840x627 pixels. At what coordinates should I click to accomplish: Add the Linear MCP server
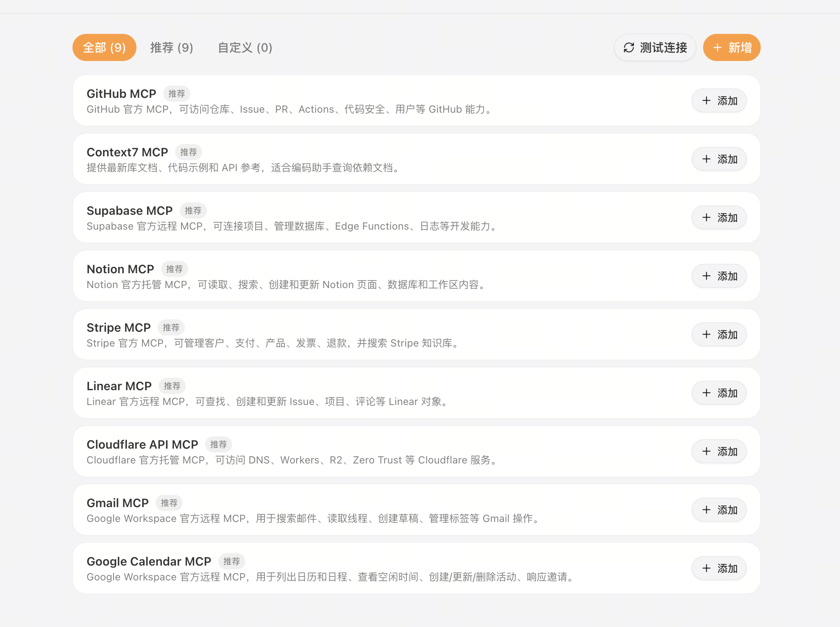coord(719,393)
